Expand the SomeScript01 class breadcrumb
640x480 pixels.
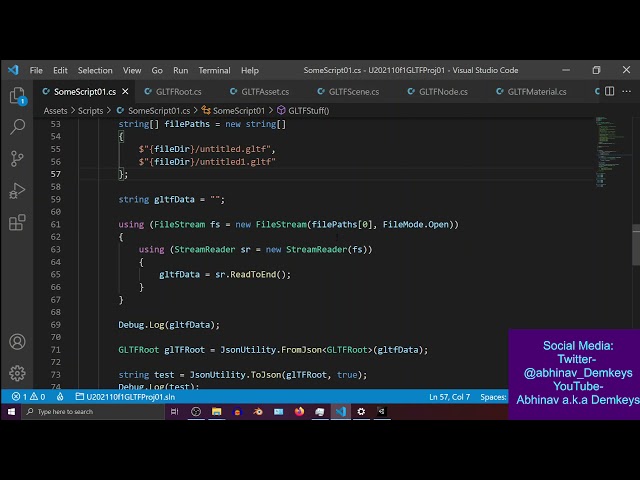[x=233, y=111]
